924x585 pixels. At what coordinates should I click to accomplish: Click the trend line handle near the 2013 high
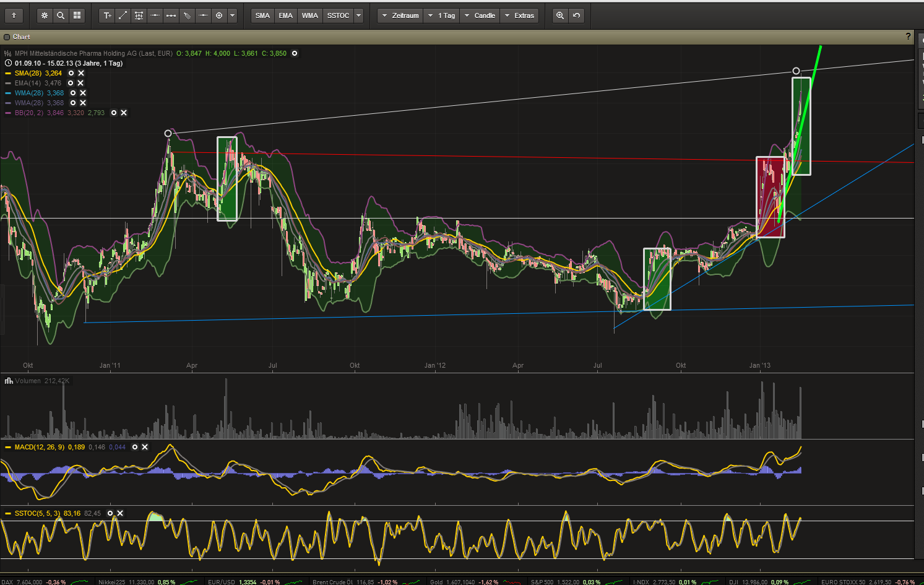(796, 71)
